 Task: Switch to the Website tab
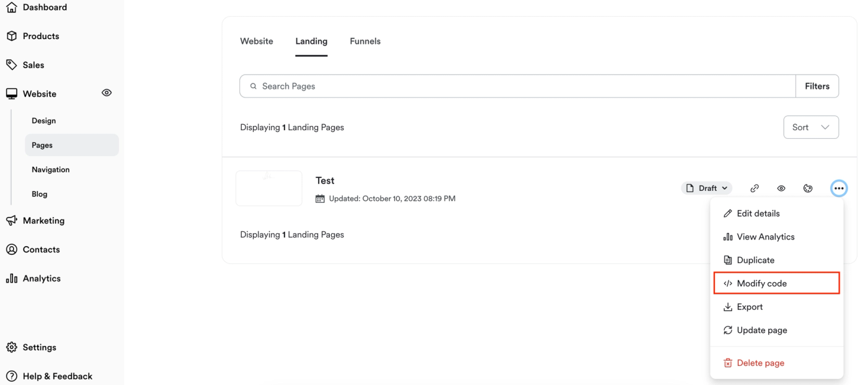[257, 42]
